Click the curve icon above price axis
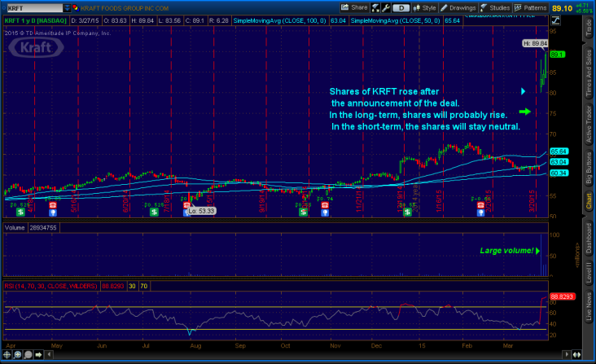The width and height of the screenshot is (596, 364). pyautogui.click(x=556, y=20)
